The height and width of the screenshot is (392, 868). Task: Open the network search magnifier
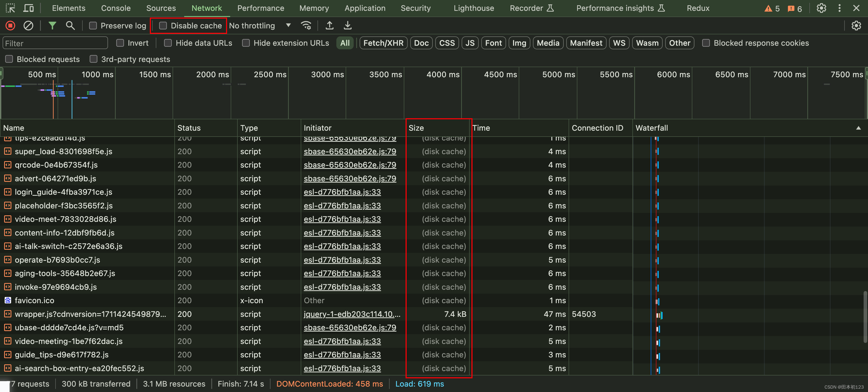pyautogui.click(x=70, y=25)
